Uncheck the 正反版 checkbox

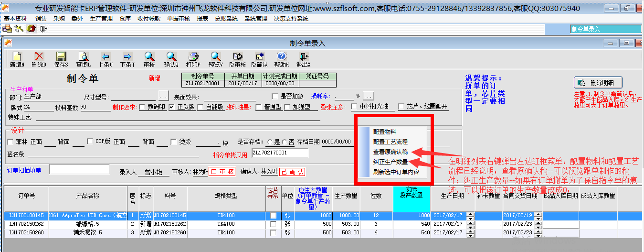pos(172,107)
